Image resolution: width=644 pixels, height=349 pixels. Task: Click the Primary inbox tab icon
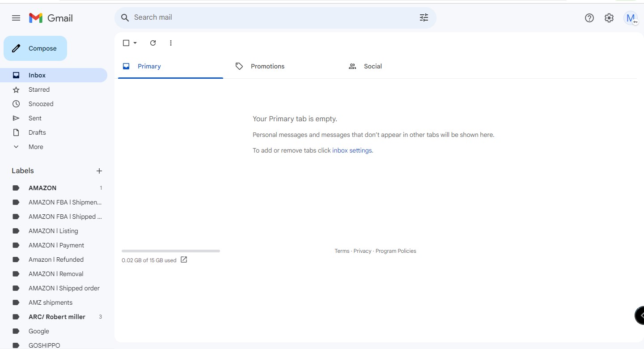(x=126, y=66)
